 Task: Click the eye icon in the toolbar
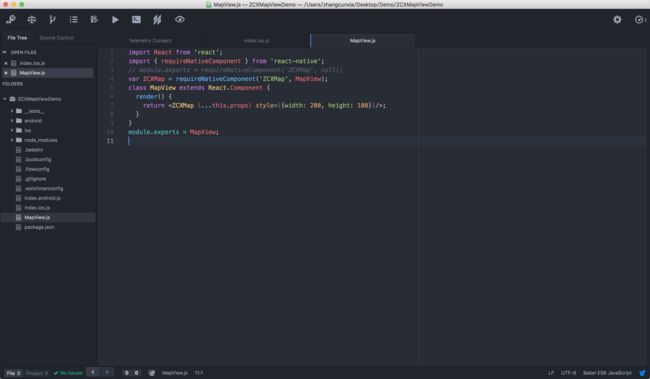point(179,19)
